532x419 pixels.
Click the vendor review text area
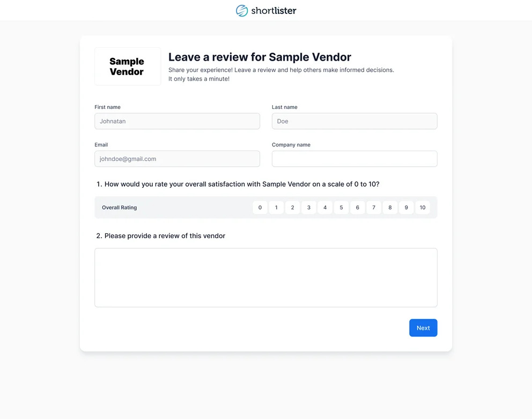click(266, 277)
